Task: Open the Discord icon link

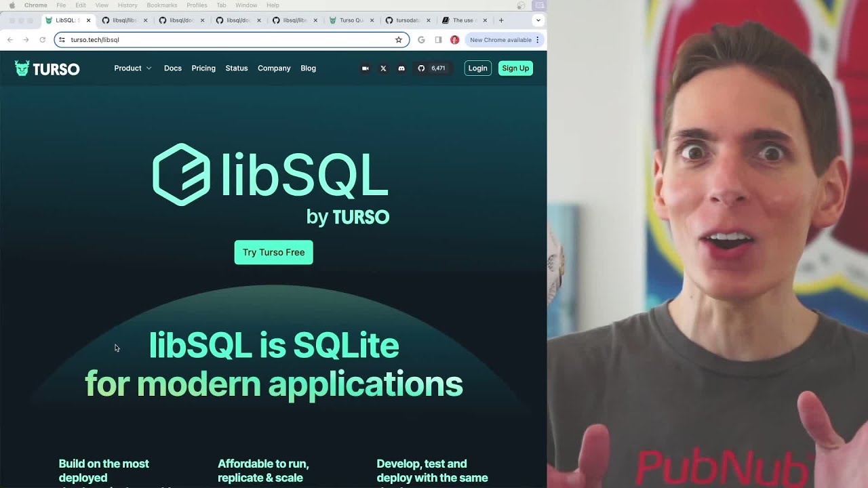Action: 401,68
